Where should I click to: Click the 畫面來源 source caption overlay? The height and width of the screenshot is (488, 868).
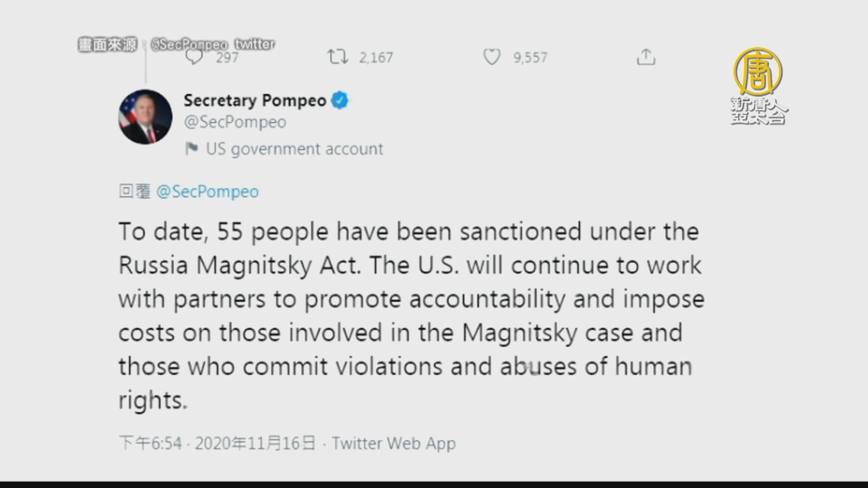(x=108, y=45)
